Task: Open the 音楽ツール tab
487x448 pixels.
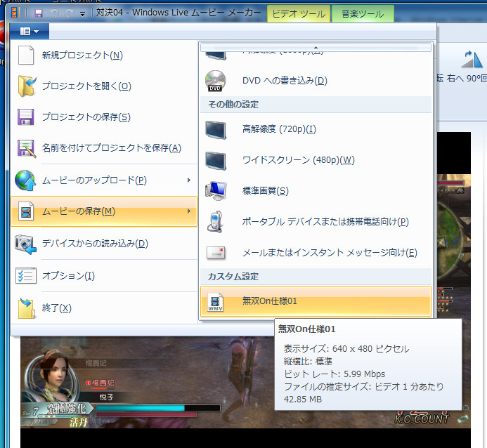Action: point(363,14)
